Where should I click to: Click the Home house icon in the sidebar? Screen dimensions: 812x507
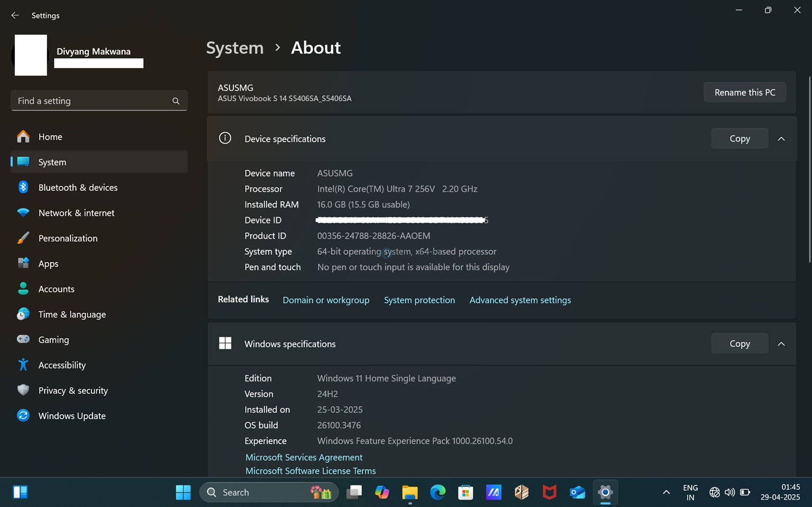(x=23, y=136)
